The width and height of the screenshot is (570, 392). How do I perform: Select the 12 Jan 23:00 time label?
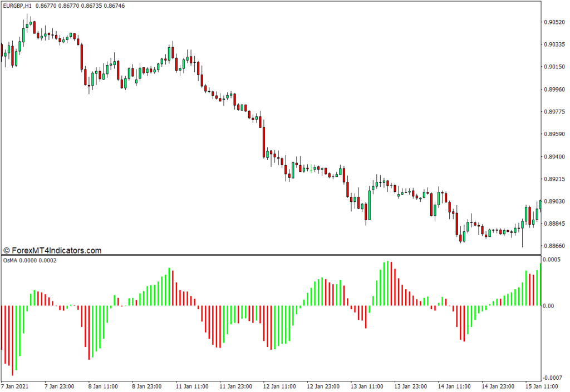(x=324, y=386)
